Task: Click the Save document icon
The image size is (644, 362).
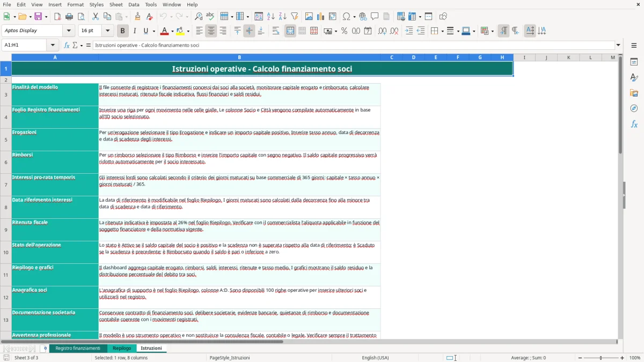Action: click(39, 17)
